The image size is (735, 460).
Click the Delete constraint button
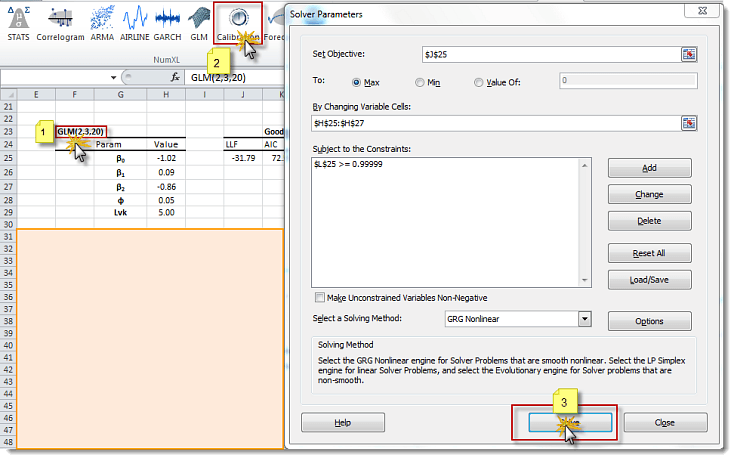(x=649, y=221)
